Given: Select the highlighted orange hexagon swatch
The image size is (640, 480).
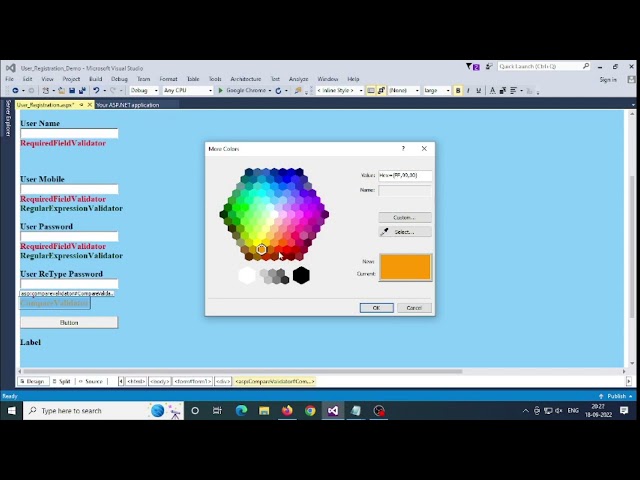Looking at the screenshot, I should click(x=262, y=249).
